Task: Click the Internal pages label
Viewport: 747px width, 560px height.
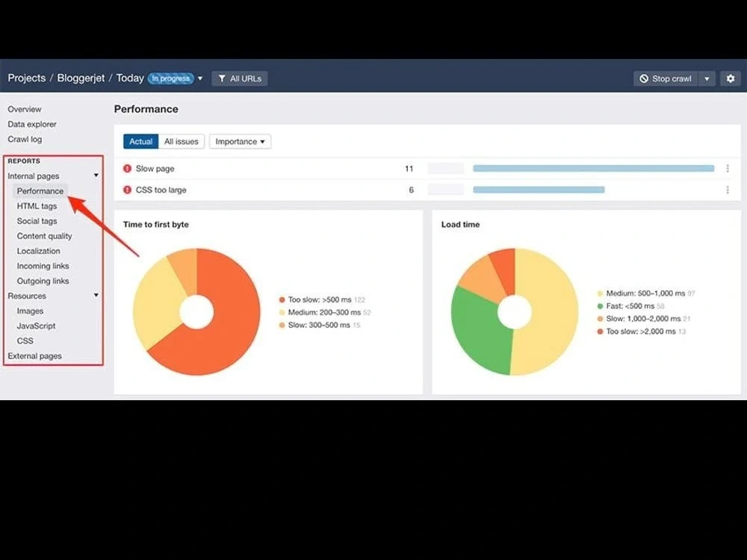Action: tap(34, 176)
